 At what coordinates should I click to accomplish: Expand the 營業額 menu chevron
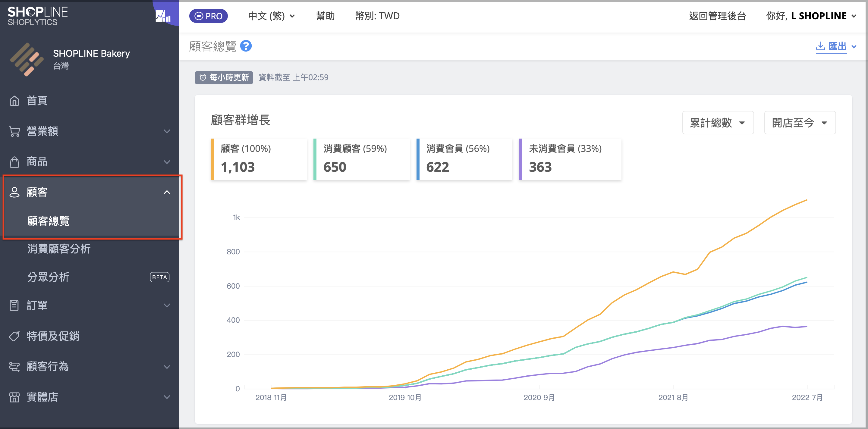click(x=167, y=131)
